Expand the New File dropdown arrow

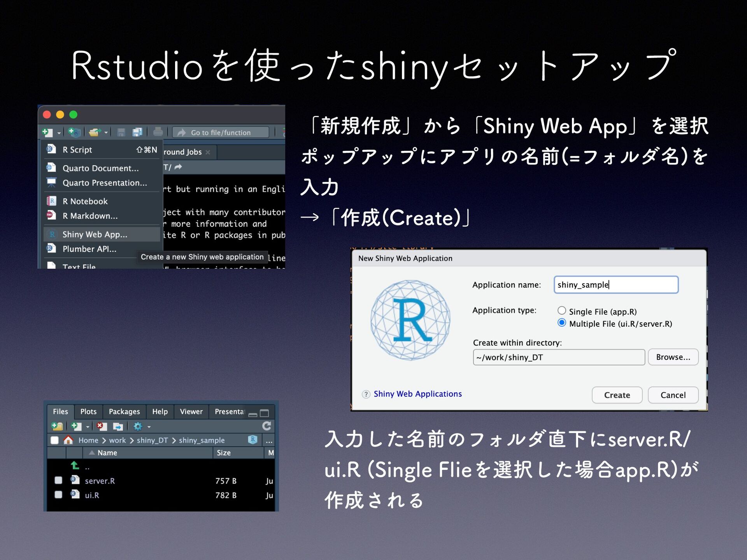(59, 133)
